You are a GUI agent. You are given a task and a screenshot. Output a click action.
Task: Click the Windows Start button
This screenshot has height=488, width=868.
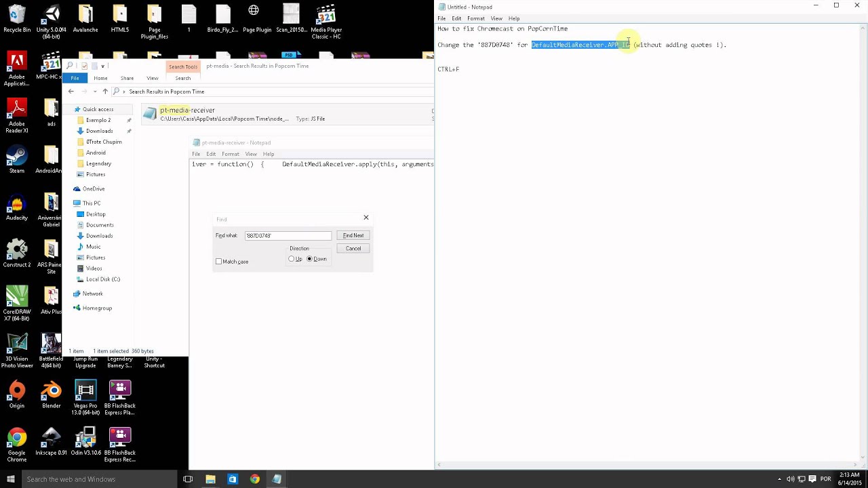point(11,479)
